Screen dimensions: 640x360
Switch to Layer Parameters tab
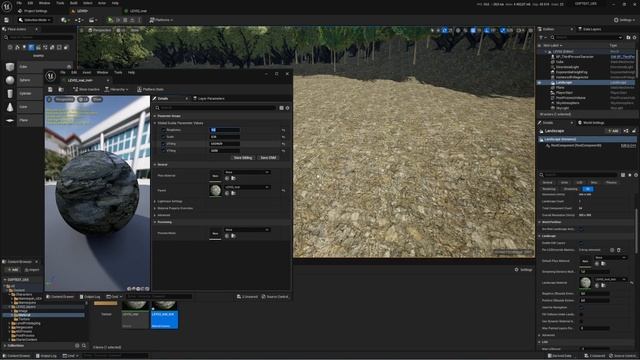pyautogui.click(x=209, y=99)
